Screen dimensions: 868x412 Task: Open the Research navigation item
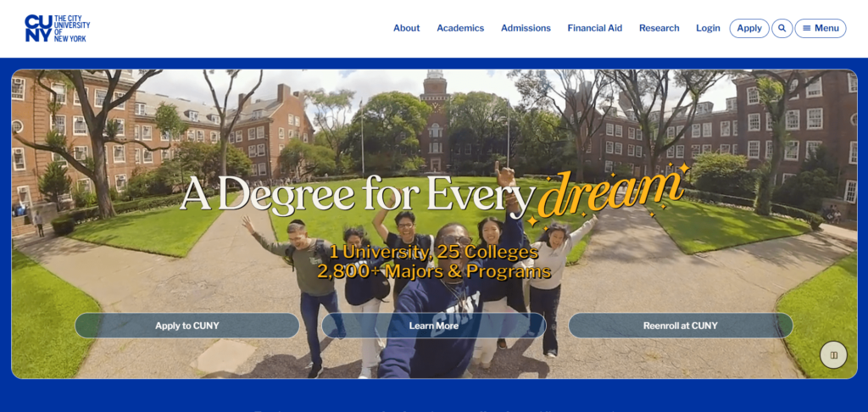[659, 28]
